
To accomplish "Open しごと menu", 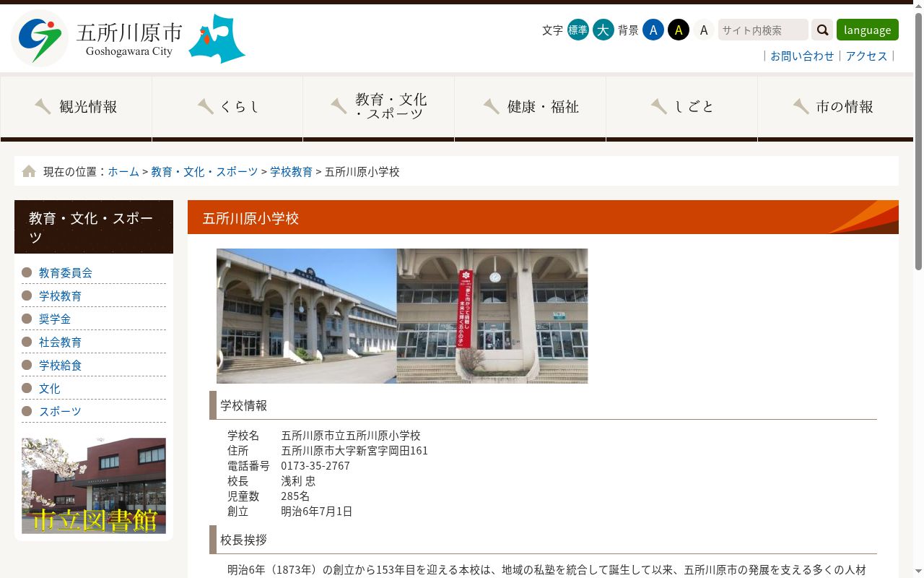I will coord(681,108).
